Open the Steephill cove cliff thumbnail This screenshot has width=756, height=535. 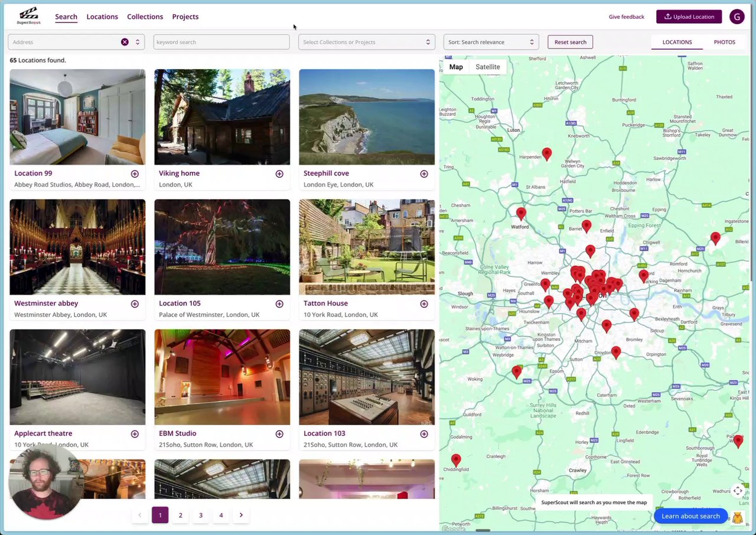click(367, 117)
